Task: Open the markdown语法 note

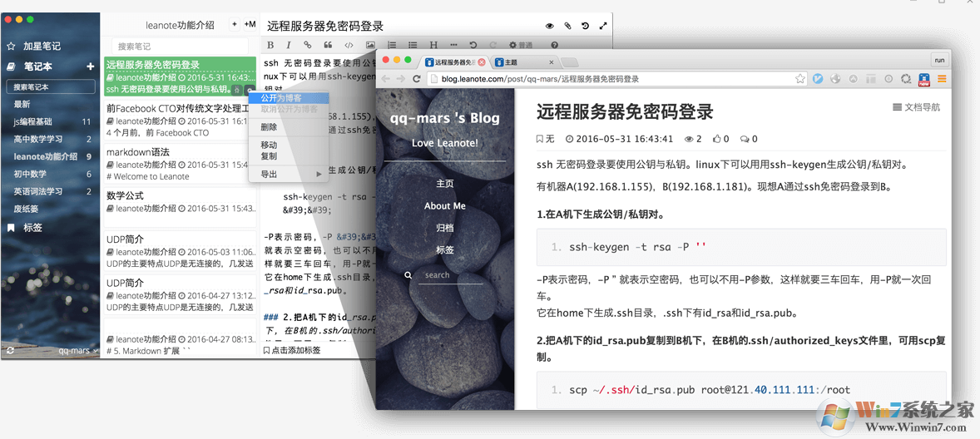Action: point(181,165)
